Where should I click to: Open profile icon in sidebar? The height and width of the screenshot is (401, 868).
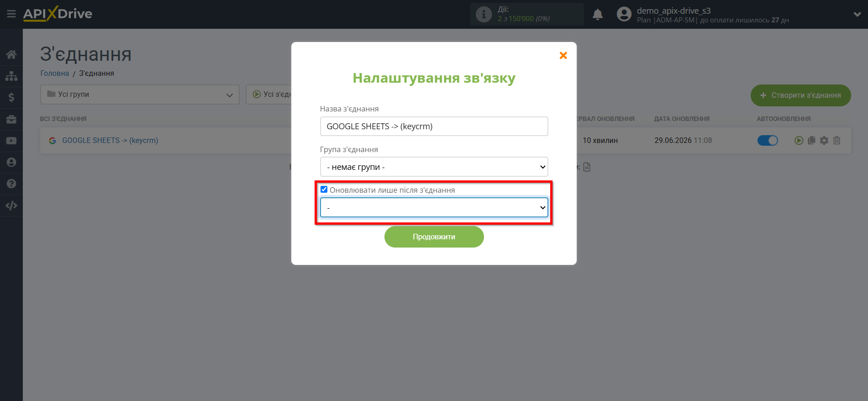11,162
